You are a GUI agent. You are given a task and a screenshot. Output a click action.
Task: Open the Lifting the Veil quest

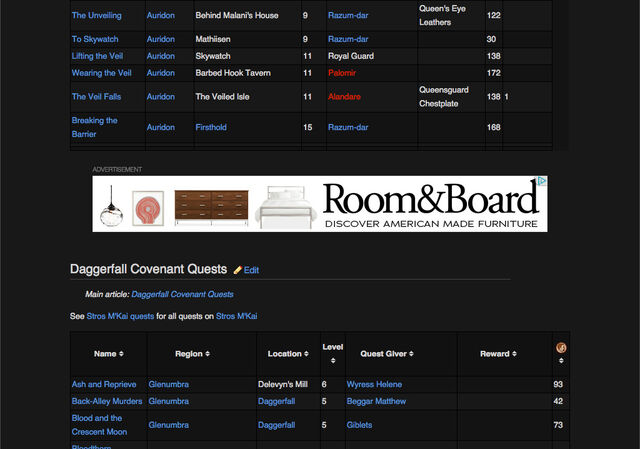[x=97, y=56]
